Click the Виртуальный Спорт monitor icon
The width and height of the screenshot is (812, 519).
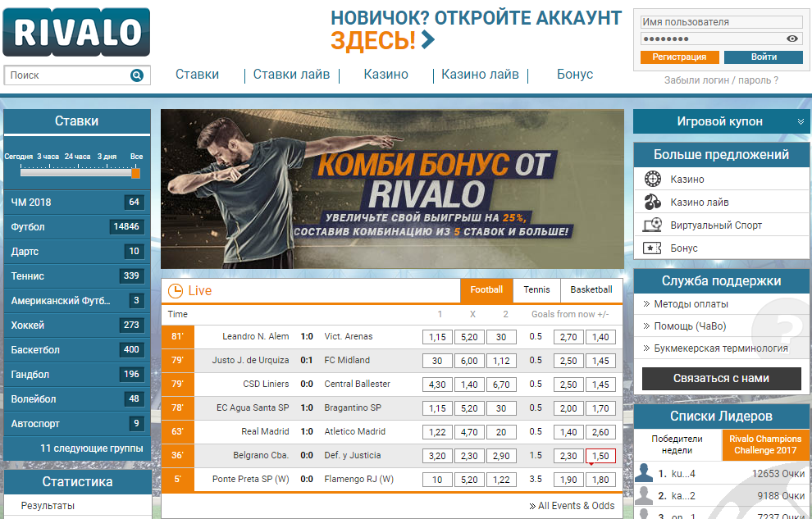tap(653, 225)
